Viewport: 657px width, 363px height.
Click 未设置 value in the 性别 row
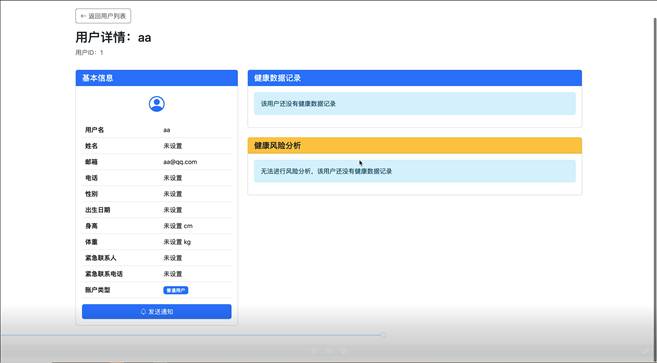pyautogui.click(x=173, y=194)
